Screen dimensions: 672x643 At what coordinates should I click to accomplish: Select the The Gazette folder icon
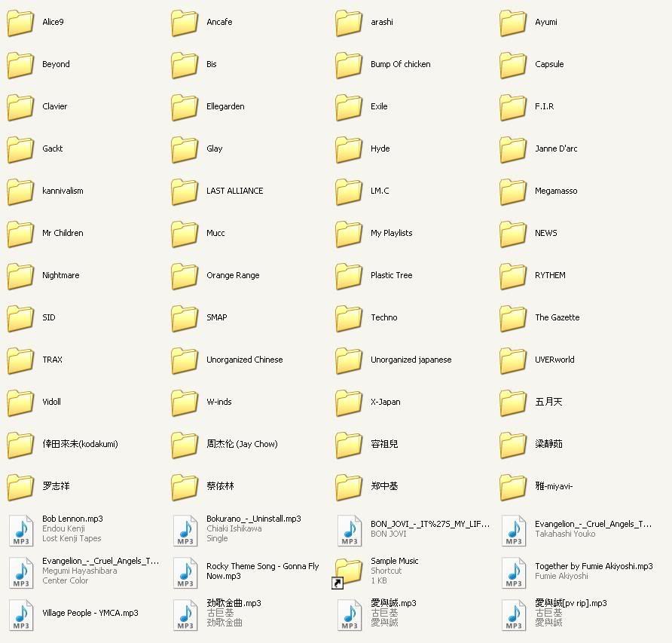pos(512,319)
